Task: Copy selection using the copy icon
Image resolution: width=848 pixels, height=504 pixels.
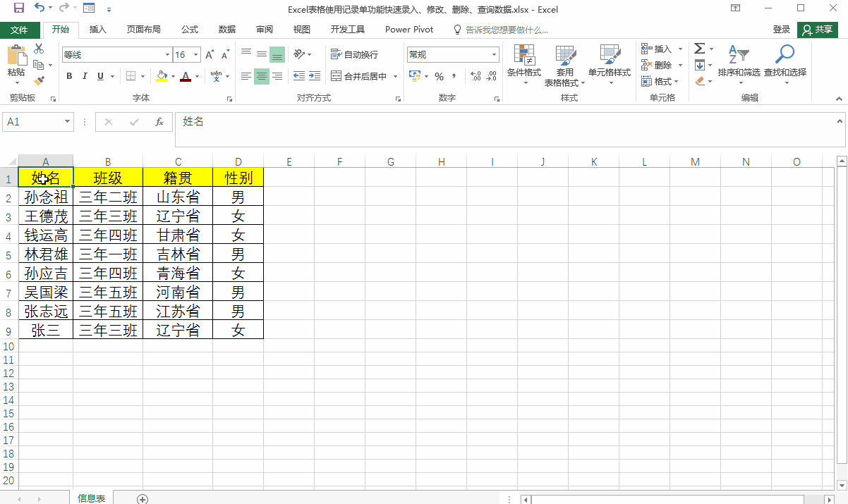Action: 40,65
